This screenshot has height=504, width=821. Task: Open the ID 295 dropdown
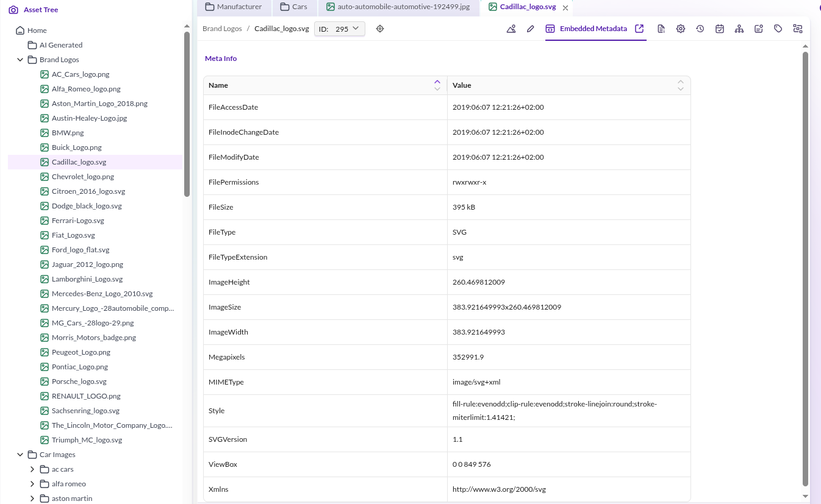click(340, 29)
